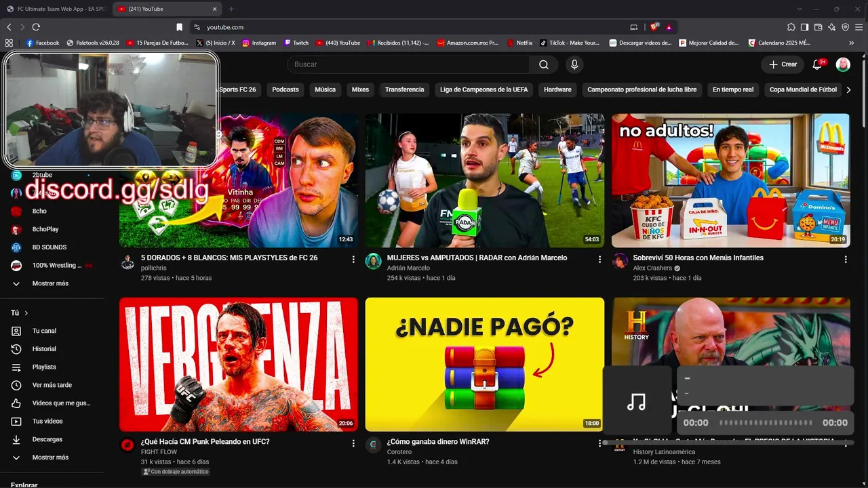Open a new browser tab
Screen dimensions: 868x488
tap(231, 9)
